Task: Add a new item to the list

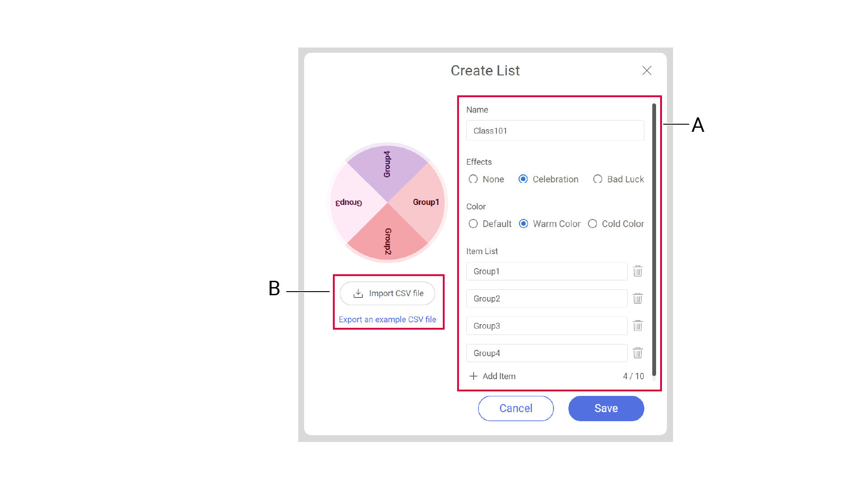Action: pos(493,376)
